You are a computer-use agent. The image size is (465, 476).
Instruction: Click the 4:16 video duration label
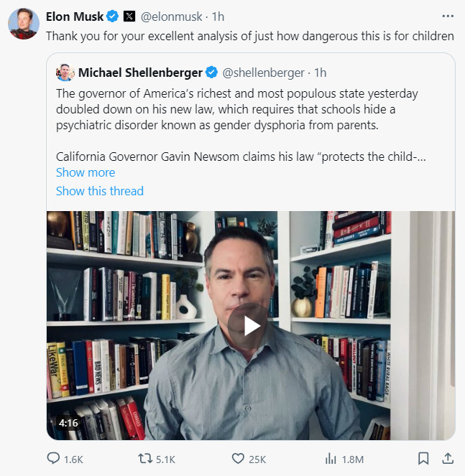[x=68, y=423]
